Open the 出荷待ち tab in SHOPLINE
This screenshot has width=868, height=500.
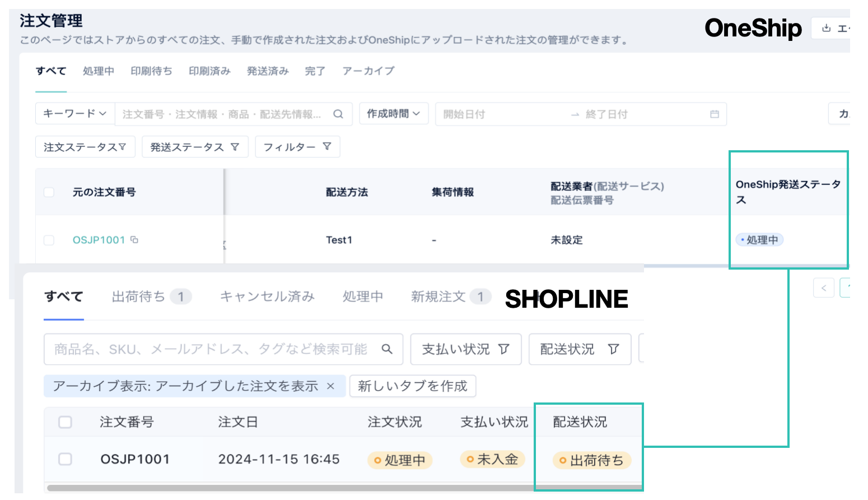[151, 297]
